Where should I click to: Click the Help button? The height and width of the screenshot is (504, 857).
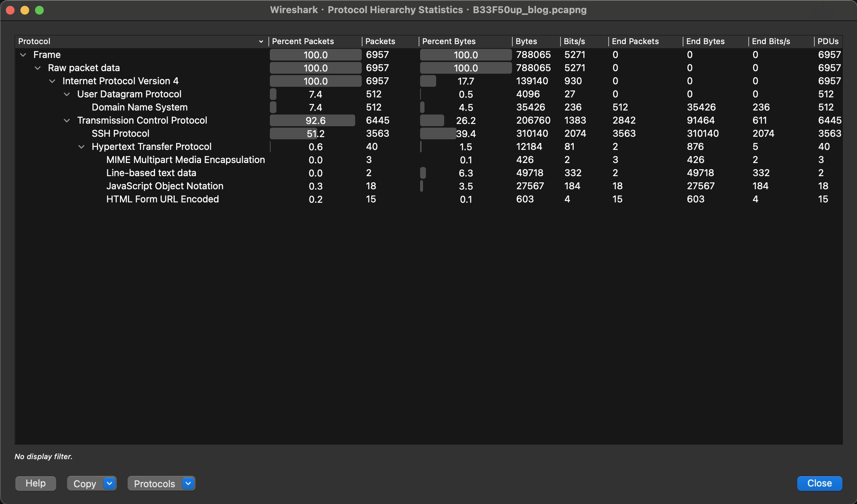[36, 483]
